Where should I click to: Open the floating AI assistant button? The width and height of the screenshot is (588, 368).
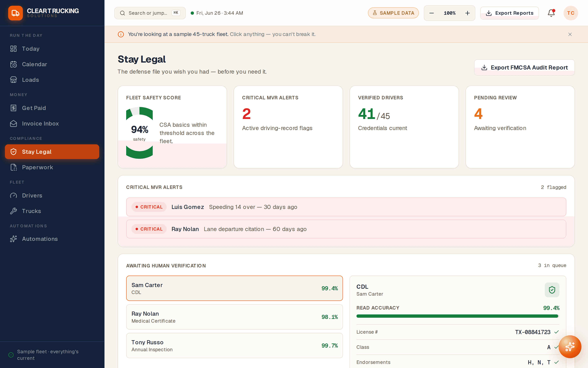click(x=570, y=347)
